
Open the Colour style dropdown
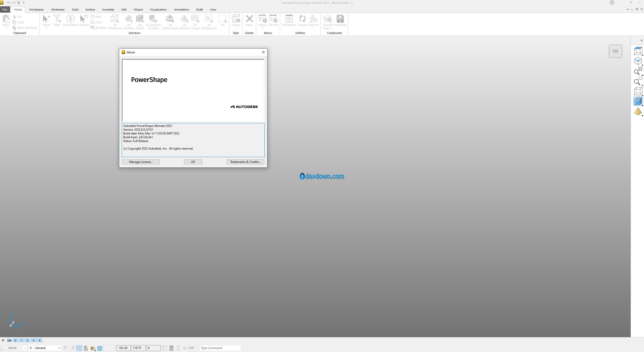click(x=236, y=28)
